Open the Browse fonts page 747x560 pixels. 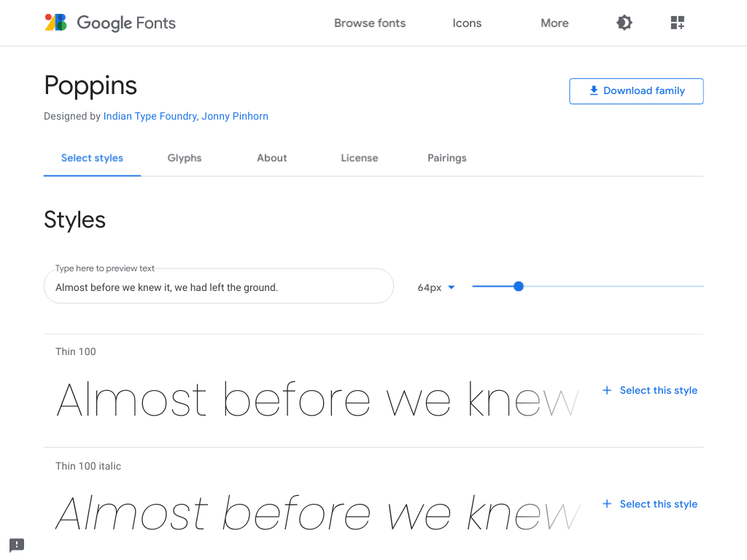point(370,23)
